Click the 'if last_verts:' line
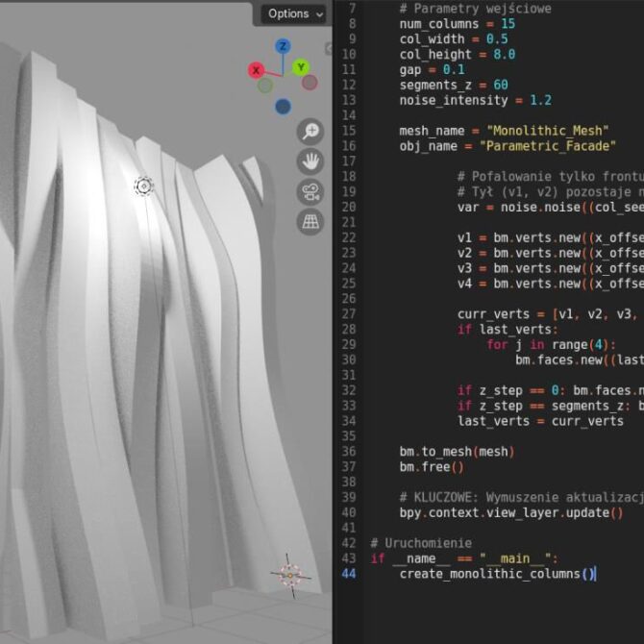Image resolution: width=644 pixels, height=644 pixels. coord(508,330)
